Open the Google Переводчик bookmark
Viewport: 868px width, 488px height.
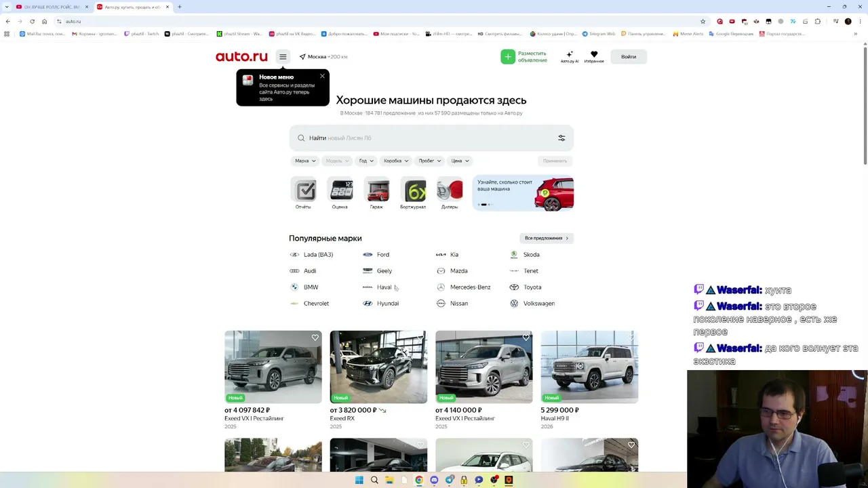click(731, 33)
